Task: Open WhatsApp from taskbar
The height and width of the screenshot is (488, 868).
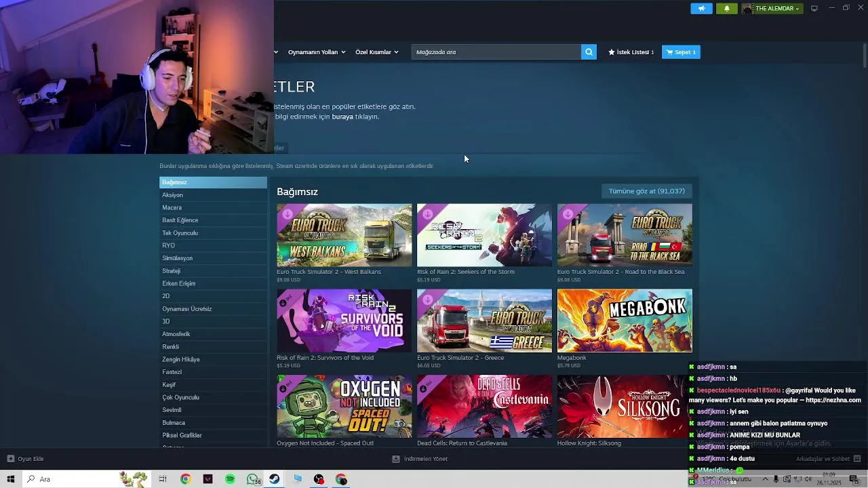Action: 253,479
